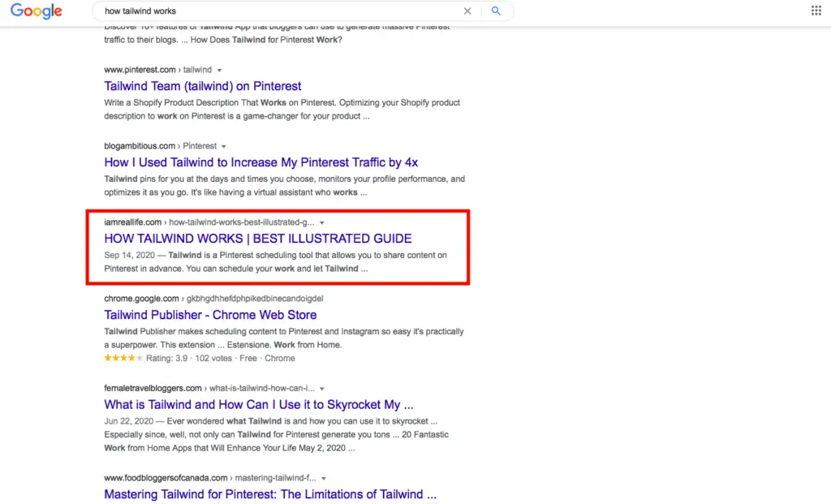Click star rating of Tailwind Publisher result
This screenshot has height=504, width=831.
click(x=123, y=358)
